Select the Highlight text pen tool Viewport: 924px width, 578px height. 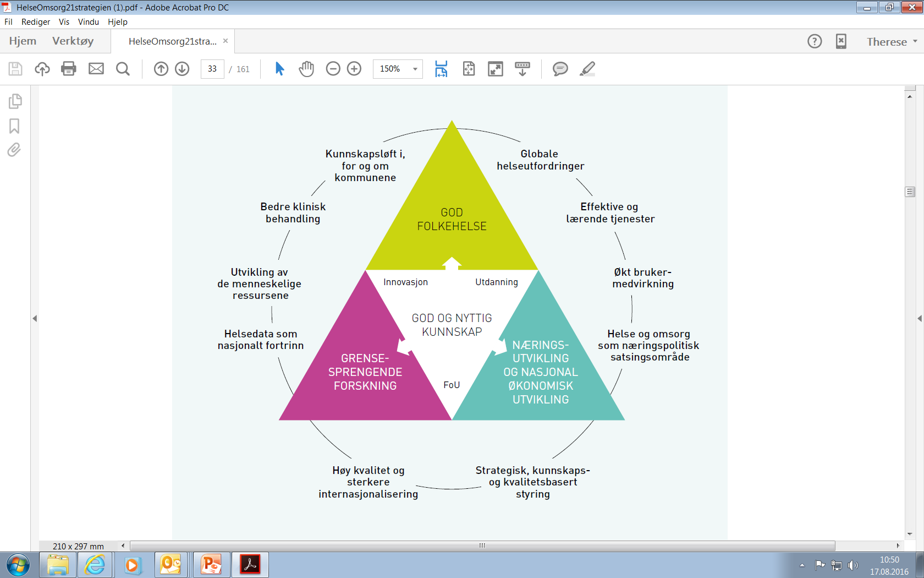pyautogui.click(x=587, y=69)
